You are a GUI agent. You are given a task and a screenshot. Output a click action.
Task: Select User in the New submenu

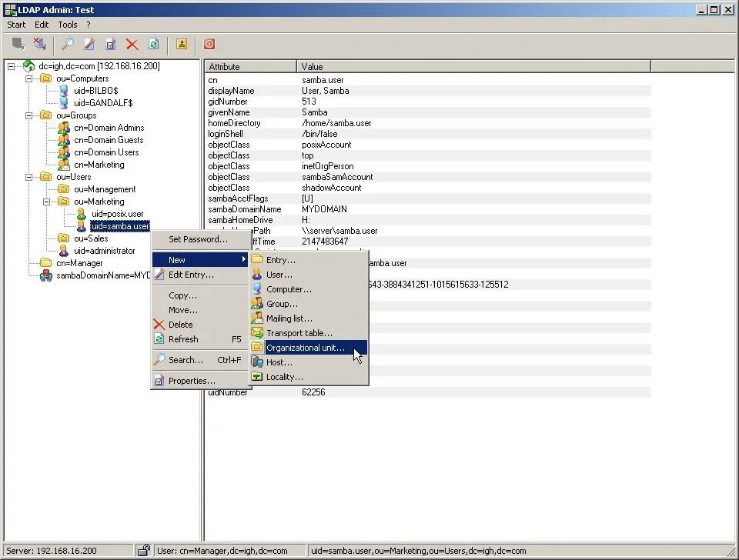pos(309,275)
